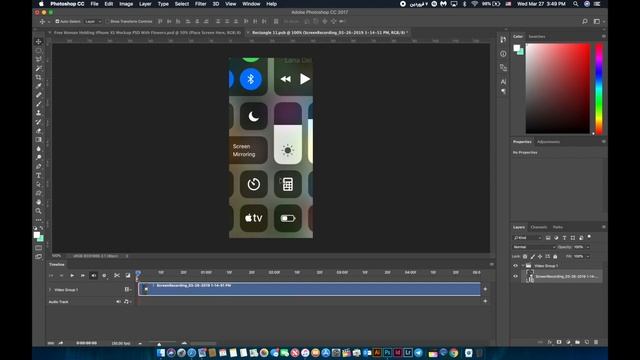Select the Magic Wand tool

pos(38,68)
